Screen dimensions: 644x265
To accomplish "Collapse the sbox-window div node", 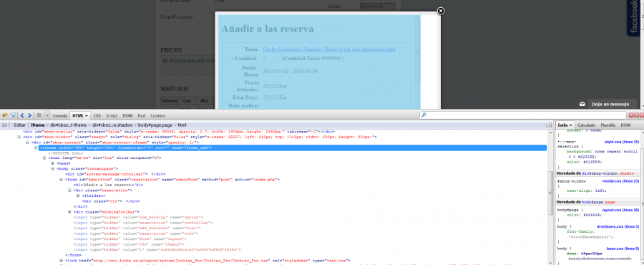I will point(19,137).
